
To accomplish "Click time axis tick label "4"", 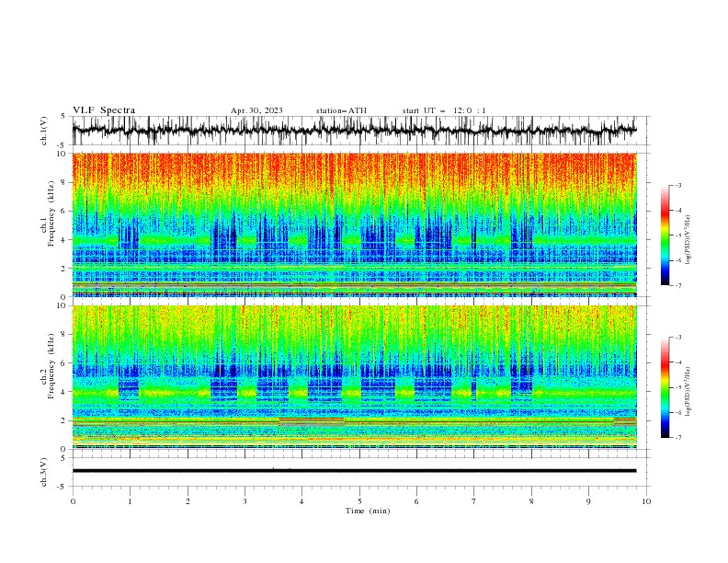I will [302, 501].
